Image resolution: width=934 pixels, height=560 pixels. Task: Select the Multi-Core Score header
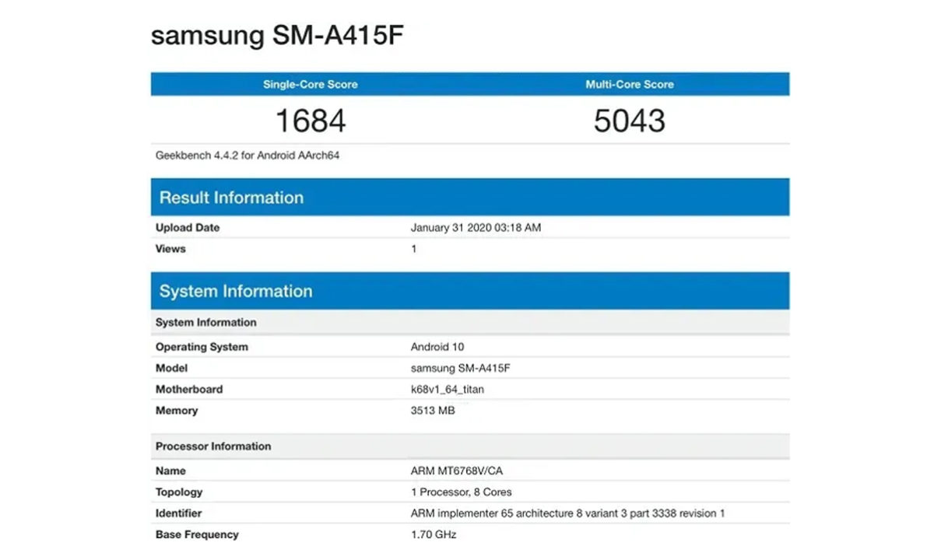click(x=630, y=84)
